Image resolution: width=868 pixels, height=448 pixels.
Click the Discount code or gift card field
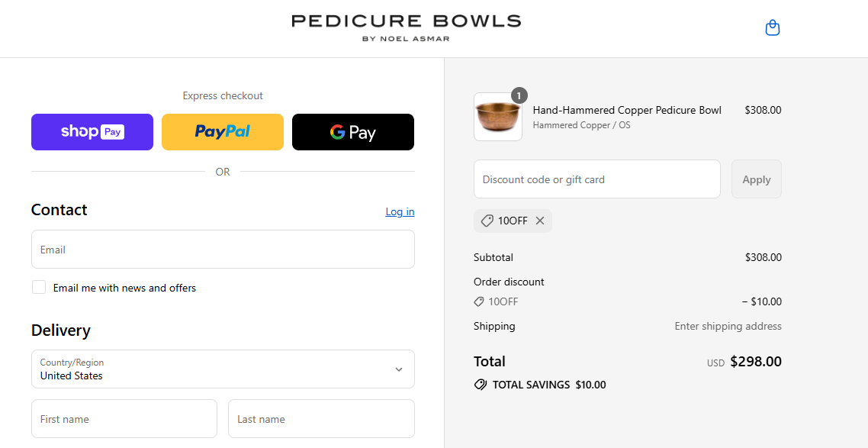coord(596,179)
